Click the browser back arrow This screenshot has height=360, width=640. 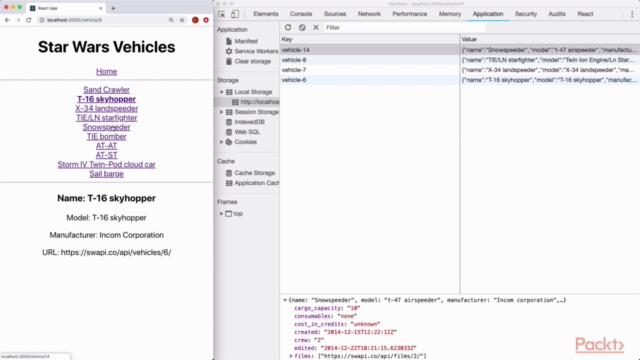7,20
